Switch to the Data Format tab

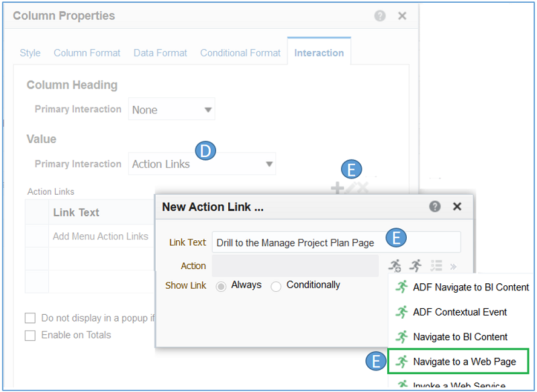(160, 53)
